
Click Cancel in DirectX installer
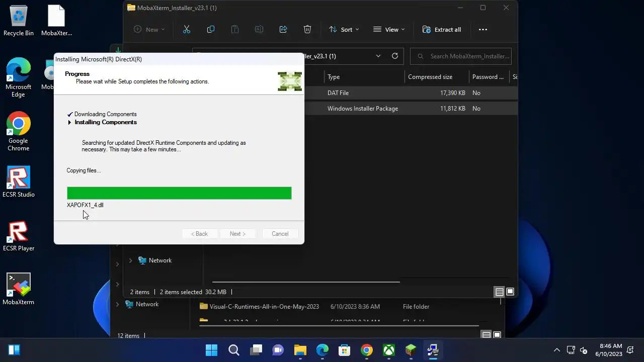pos(280,234)
